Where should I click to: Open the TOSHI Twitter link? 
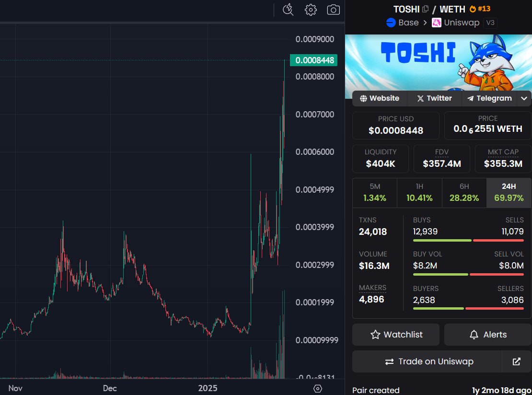pos(434,98)
